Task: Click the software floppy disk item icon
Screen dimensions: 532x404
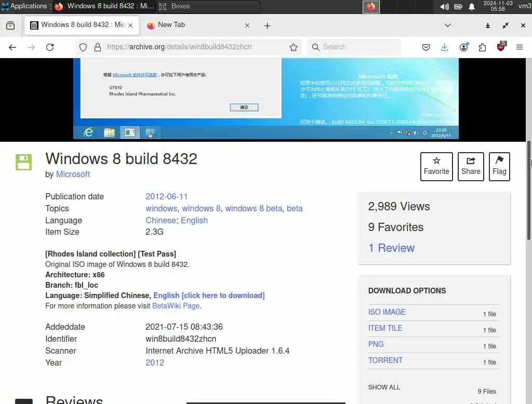Action: (23, 162)
